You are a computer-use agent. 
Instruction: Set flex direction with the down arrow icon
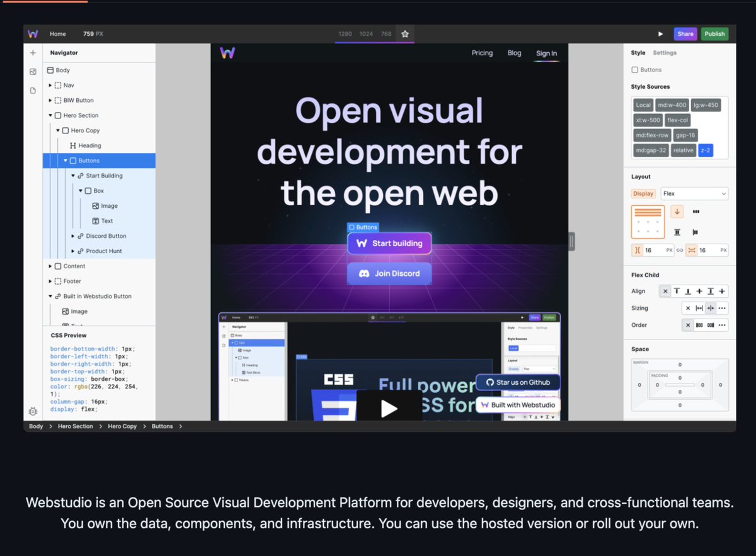click(677, 212)
